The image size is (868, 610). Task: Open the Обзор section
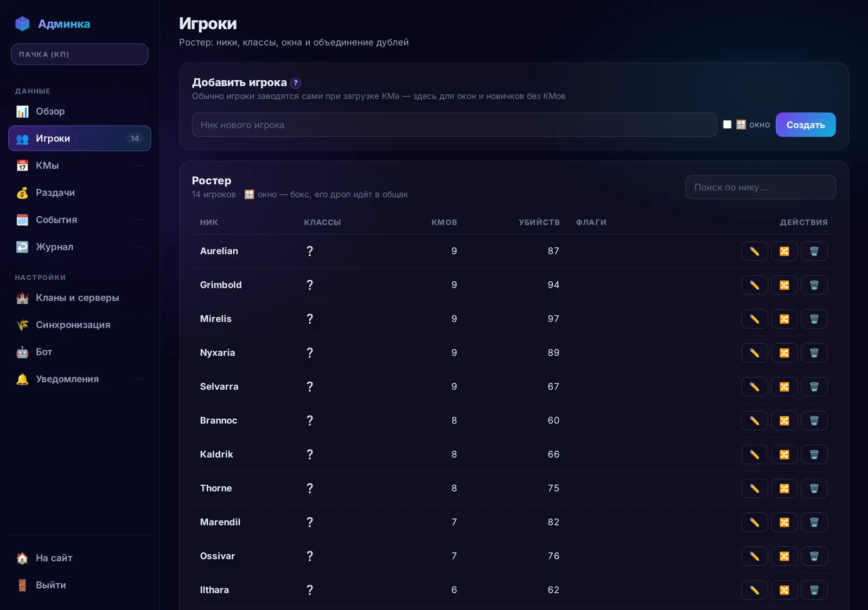tap(80, 111)
